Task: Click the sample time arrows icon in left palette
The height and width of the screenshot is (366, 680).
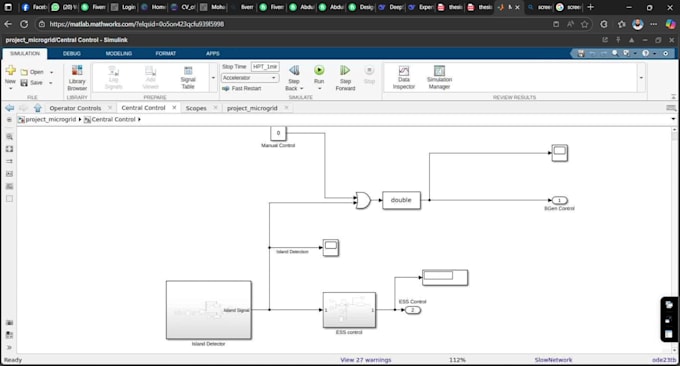Action: coord(9,161)
